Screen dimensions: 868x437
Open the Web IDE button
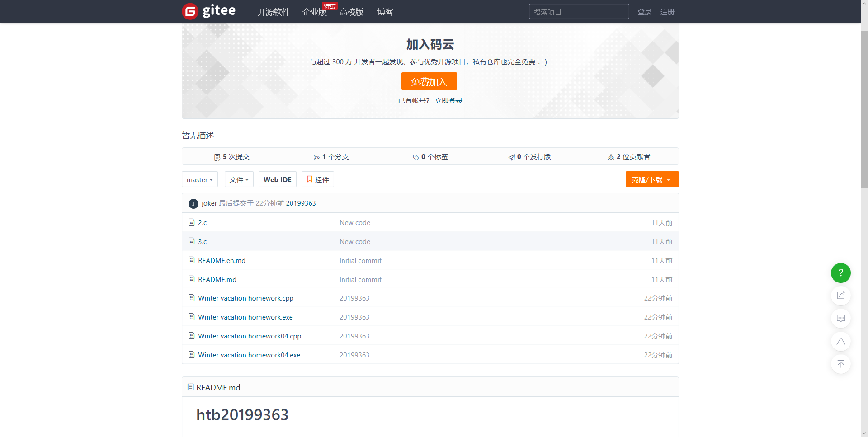coord(278,179)
